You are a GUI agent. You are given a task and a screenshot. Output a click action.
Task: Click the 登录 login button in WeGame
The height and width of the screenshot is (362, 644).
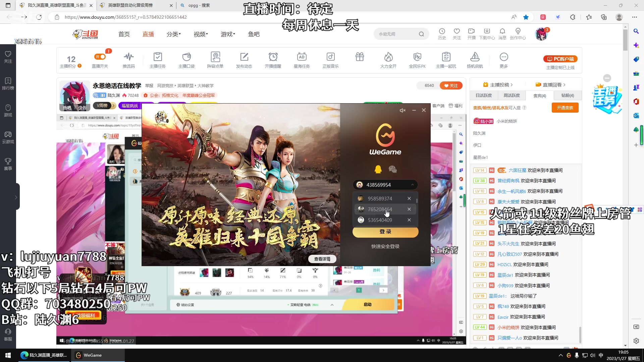385,232
